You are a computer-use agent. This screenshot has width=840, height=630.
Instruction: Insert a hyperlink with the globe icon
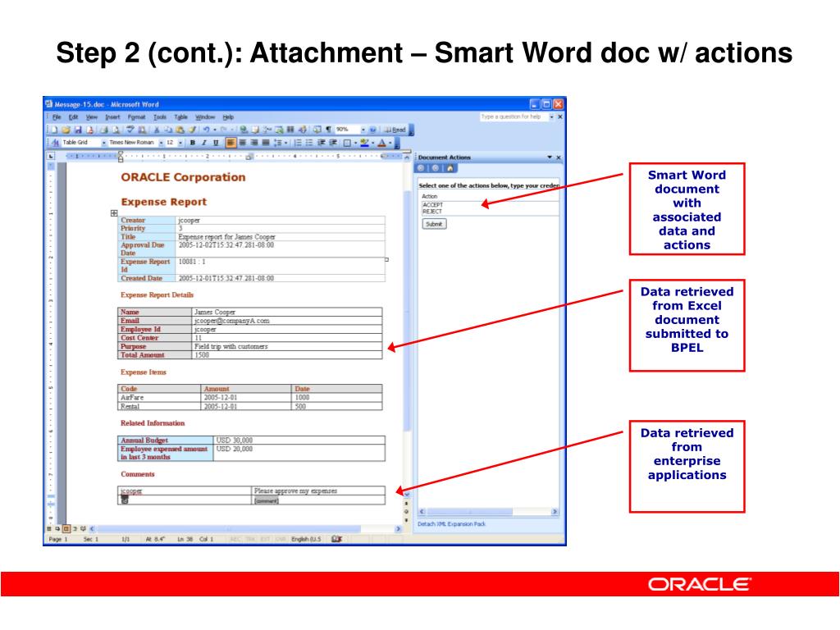(x=243, y=130)
